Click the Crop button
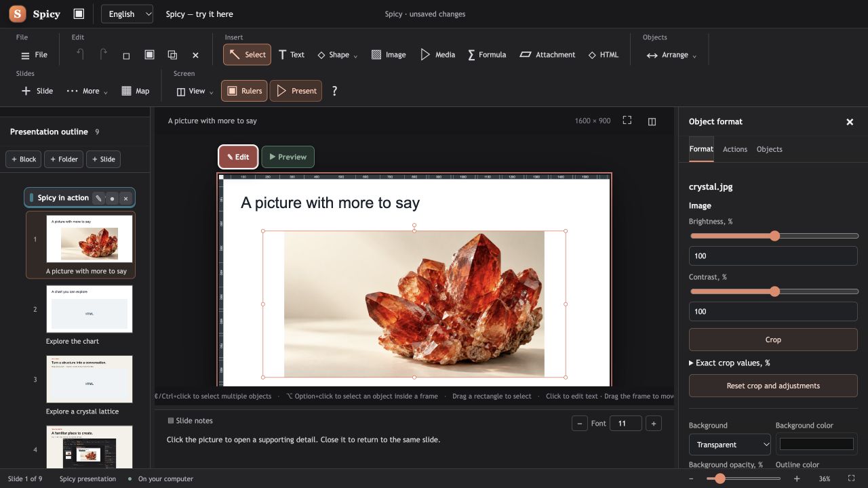 (x=773, y=340)
